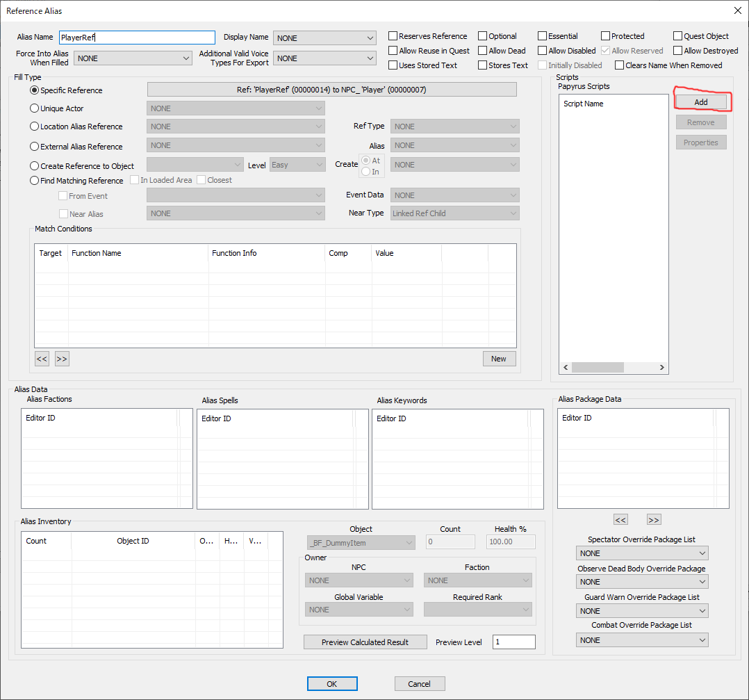Close the Reference Alias dialog
This screenshot has width=749, height=700.
point(738,10)
